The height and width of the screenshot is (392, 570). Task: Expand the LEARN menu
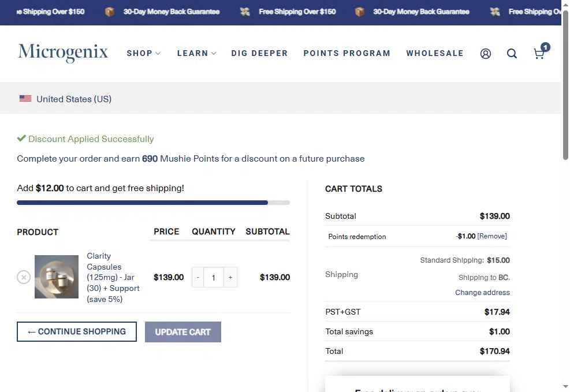point(197,54)
